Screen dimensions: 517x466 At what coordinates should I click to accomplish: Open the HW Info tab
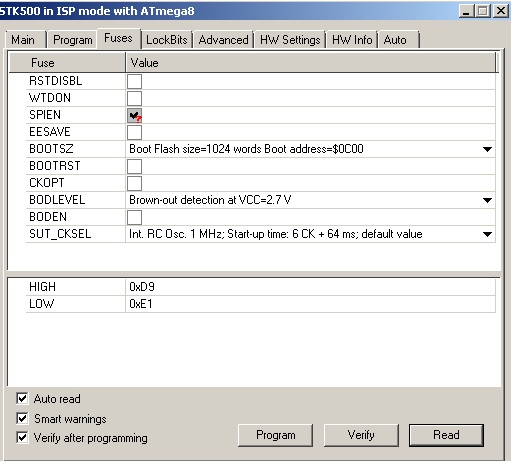tap(352, 40)
